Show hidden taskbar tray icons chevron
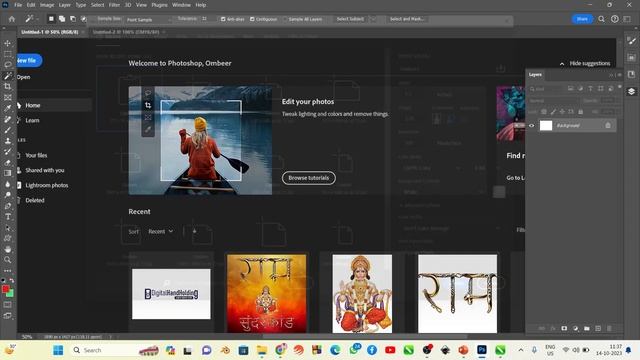 pos(521,350)
